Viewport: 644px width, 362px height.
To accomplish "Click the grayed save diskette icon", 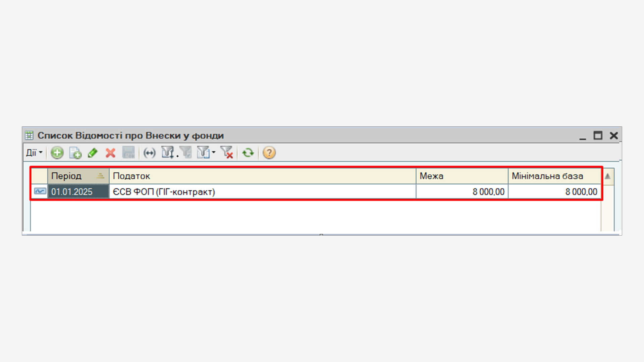I will (128, 153).
